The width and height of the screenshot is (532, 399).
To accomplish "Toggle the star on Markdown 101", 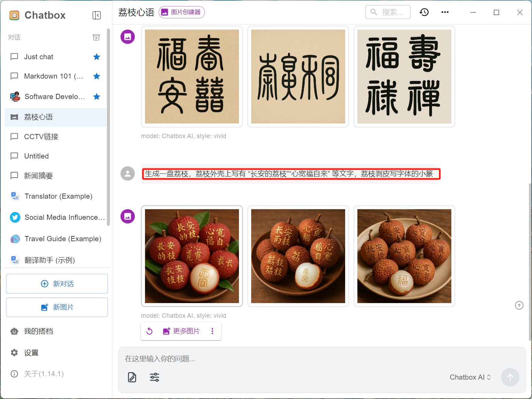I will pyautogui.click(x=97, y=76).
